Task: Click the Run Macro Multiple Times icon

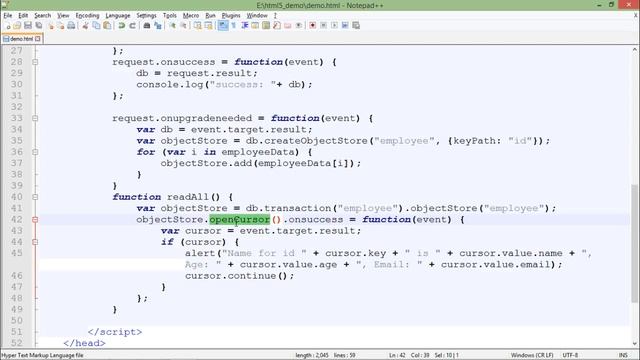Action: (345, 25)
